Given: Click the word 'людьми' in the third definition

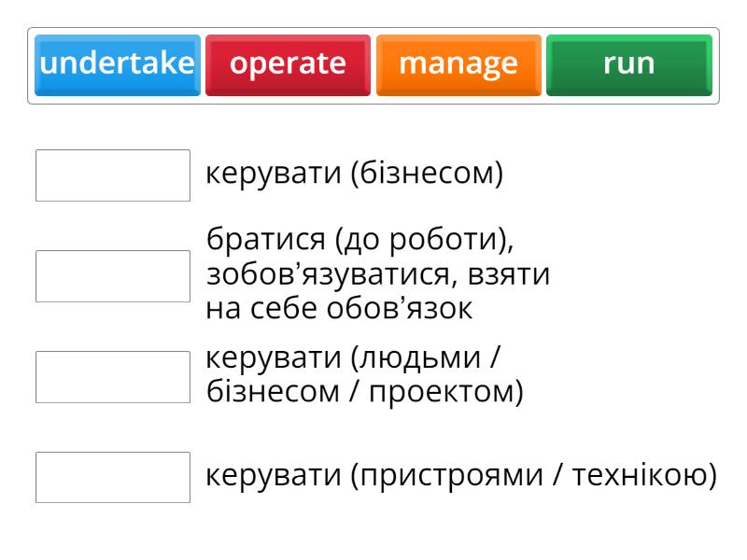Looking at the screenshot, I should point(419,358).
